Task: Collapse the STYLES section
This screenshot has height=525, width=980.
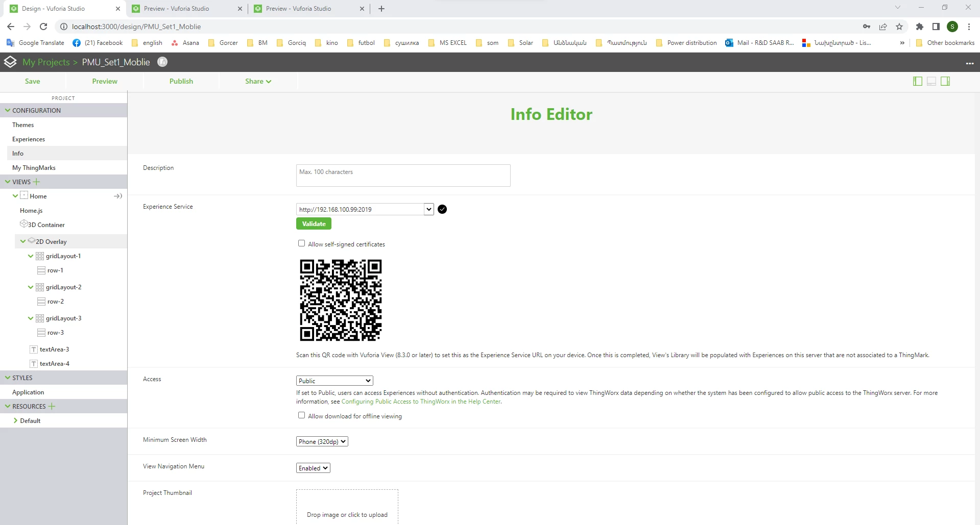Action: click(x=8, y=378)
